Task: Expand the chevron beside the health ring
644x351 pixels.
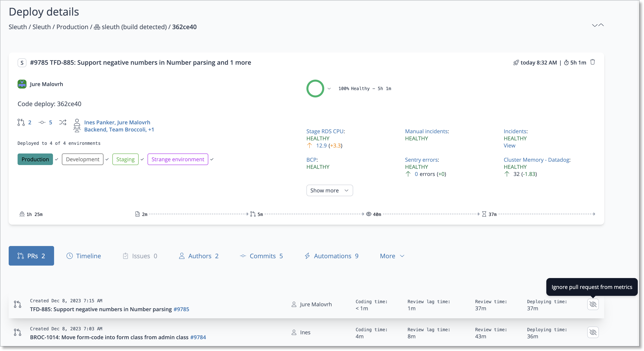Action: [x=329, y=89]
